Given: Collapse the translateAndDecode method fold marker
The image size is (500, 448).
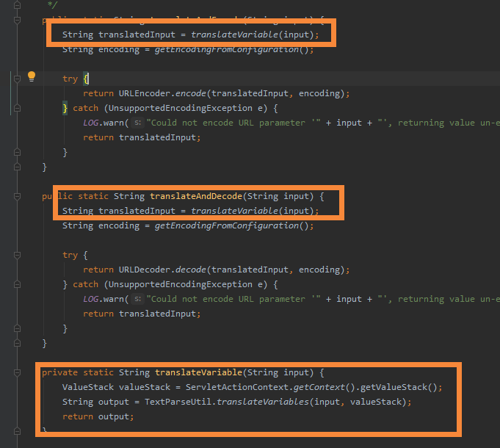Looking at the screenshot, I should (x=17, y=196).
